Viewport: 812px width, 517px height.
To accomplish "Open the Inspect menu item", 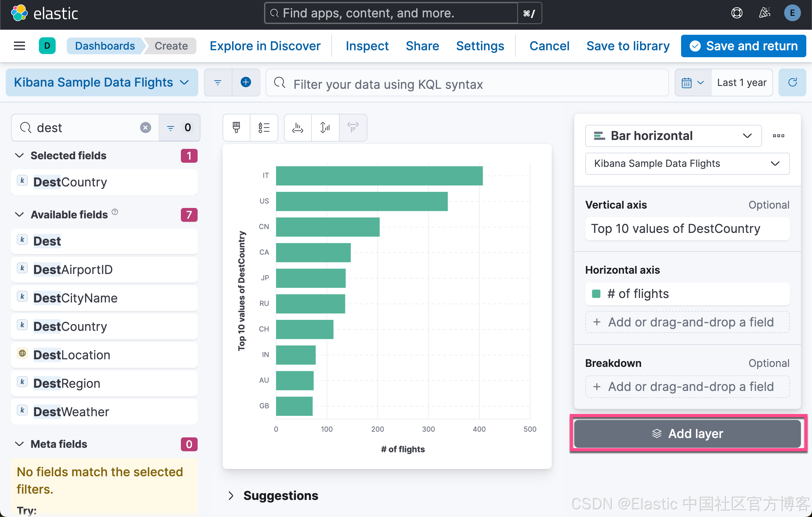I will (x=367, y=46).
